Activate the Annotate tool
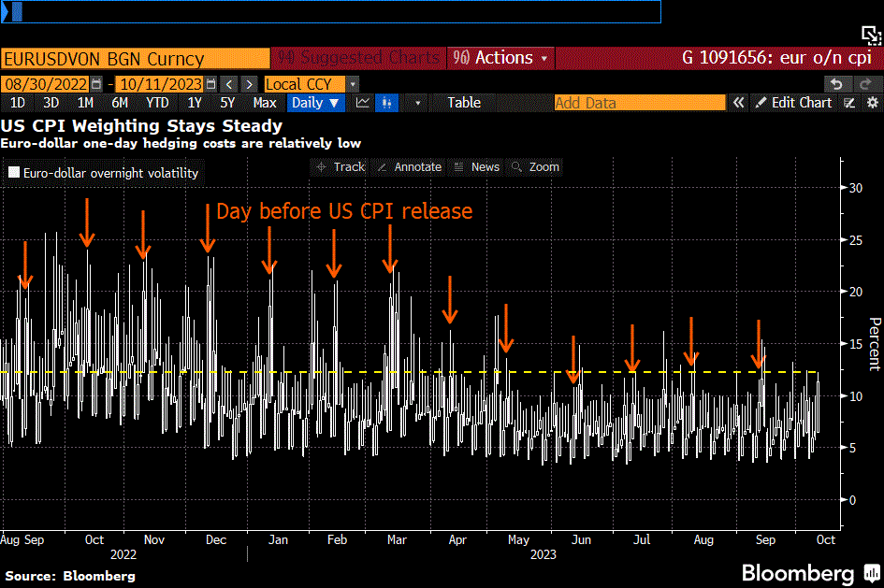Image resolution: width=884 pixels, height=588 pixels. point(410,167)
